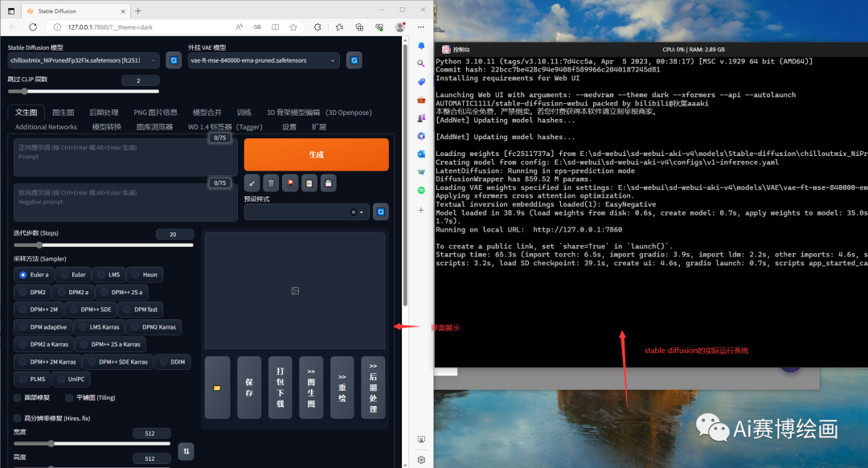This screenshot has height=468, width=868.
Task: Open the 3D Openpose editor tab
Action: tap(319, 113)
